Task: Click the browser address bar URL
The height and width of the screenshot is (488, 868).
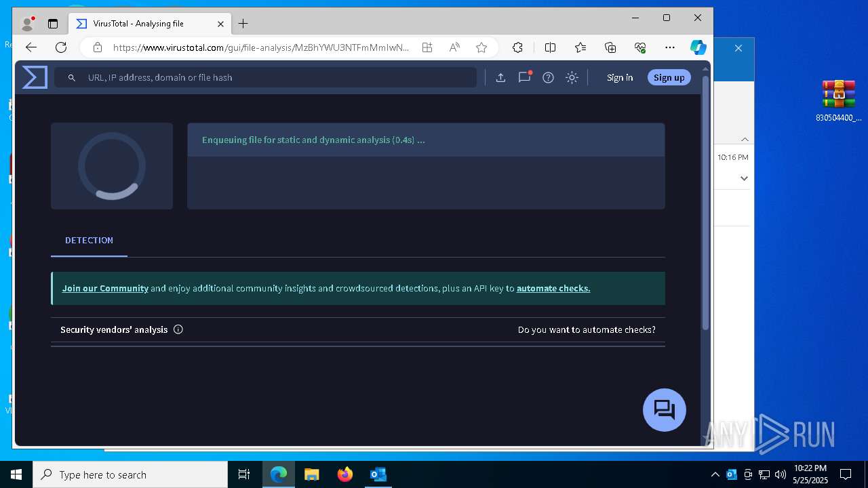Action: 261,47
